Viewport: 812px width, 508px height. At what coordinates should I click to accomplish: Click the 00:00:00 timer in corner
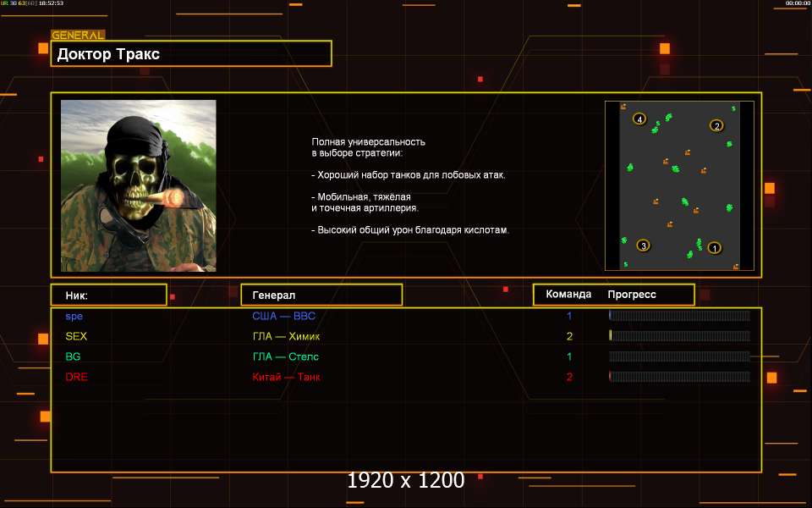point(798,3)
